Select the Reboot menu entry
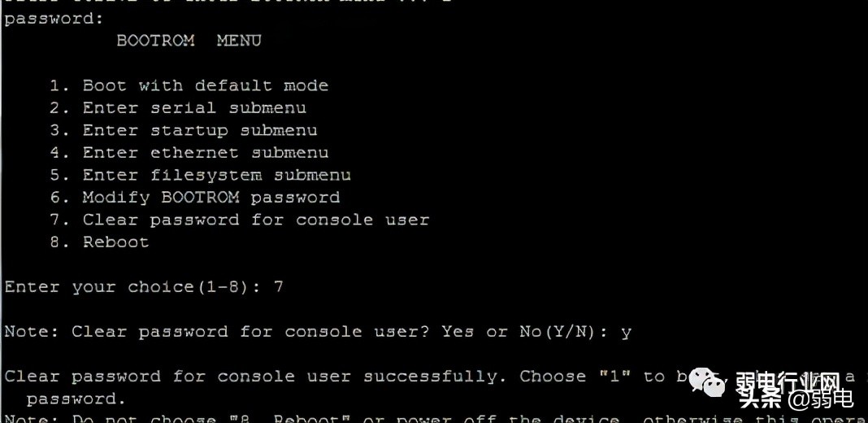 (x=100, y=242)
